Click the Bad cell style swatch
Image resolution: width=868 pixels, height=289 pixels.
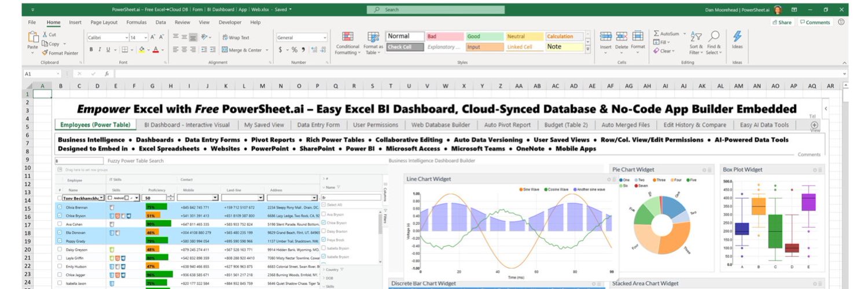(444, 36)
